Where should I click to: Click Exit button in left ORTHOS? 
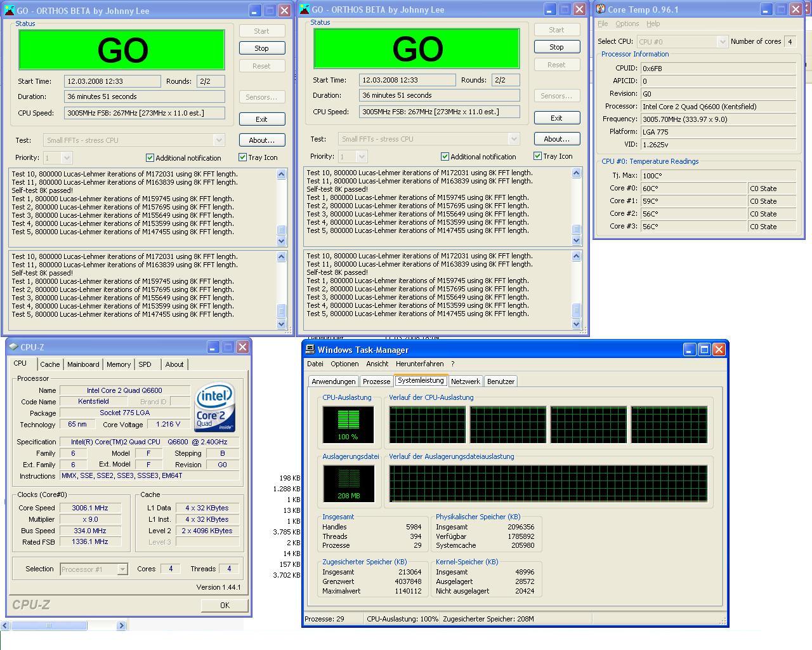[x=261, y=119]
